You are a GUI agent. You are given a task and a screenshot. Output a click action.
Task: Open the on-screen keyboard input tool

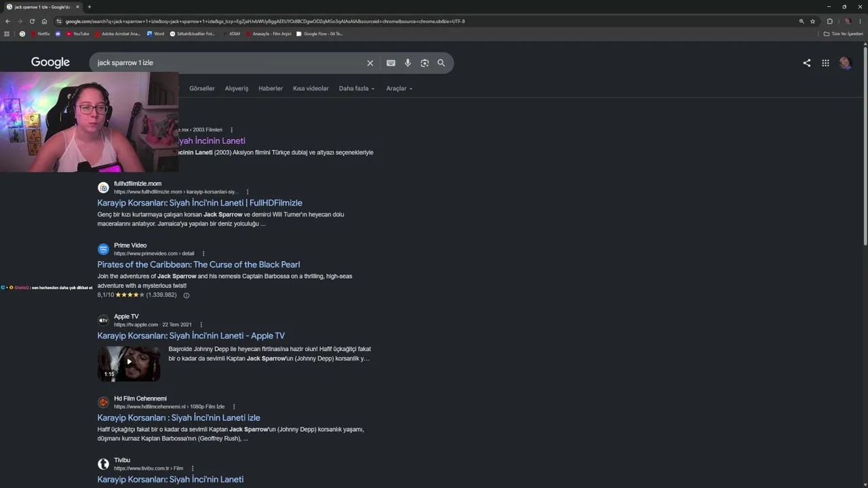click(391, 63)
